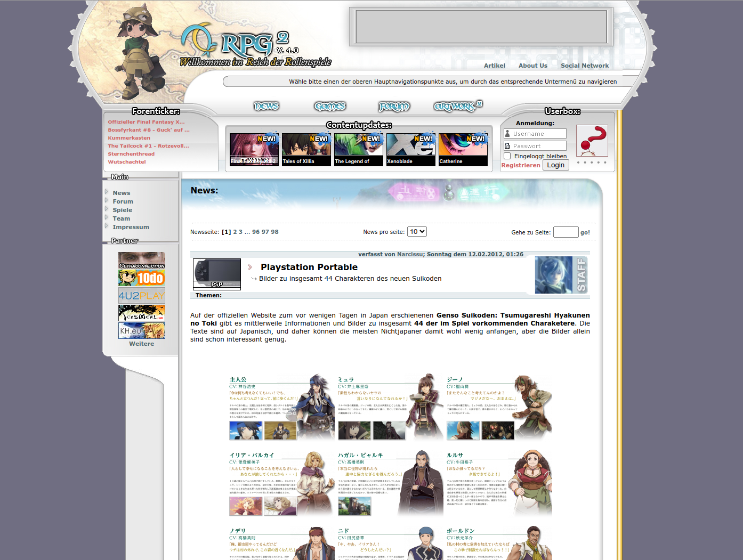Open the red question mark help icon
The height and width of the screenshot is (560, 743).
[592, 141]
